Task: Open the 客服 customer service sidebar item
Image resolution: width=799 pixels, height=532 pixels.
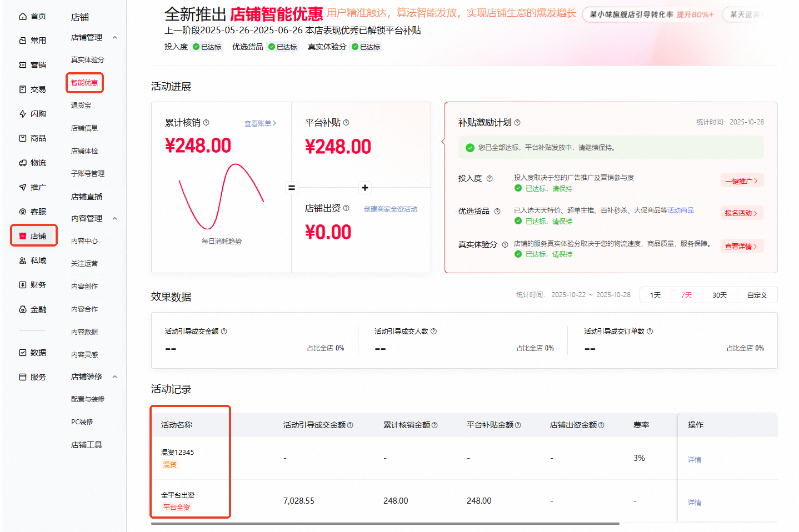Action: (33, 212)
